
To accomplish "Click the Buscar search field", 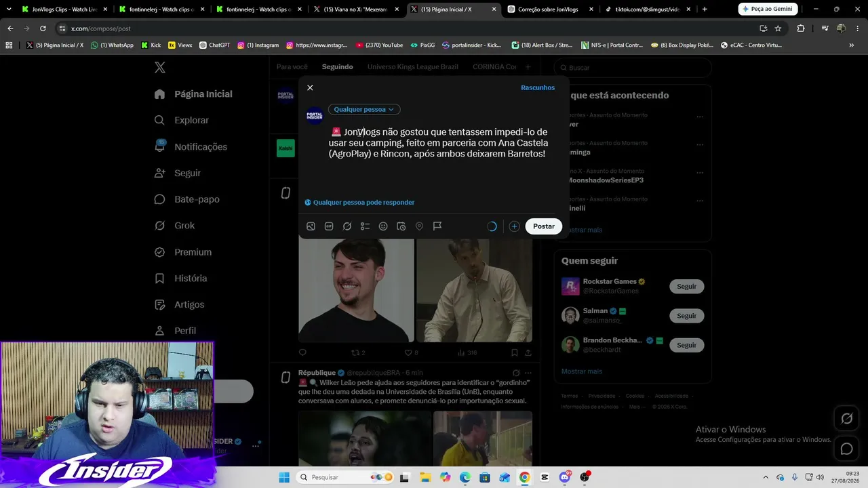I will point(633,68).
